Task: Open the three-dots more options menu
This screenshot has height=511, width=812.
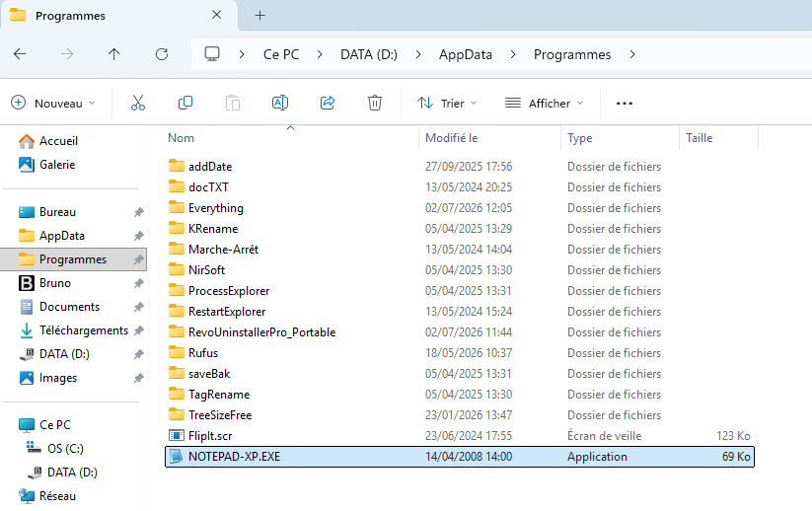Action: click(x=624, y=104)
